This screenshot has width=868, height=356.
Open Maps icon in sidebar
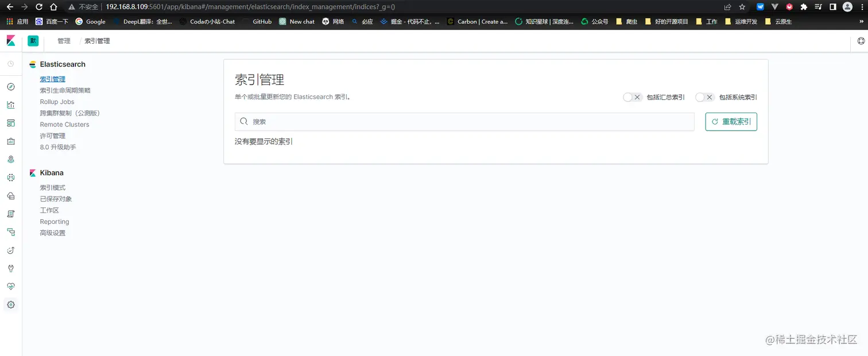tap(10, 160)
